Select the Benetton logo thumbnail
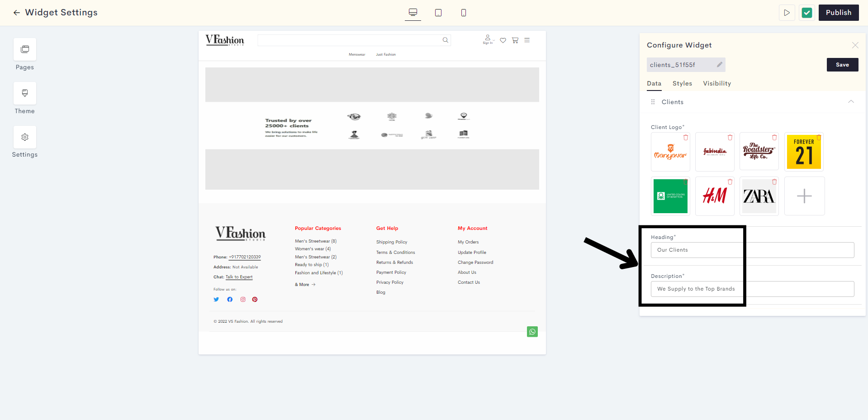 click(x=670, y=196)
